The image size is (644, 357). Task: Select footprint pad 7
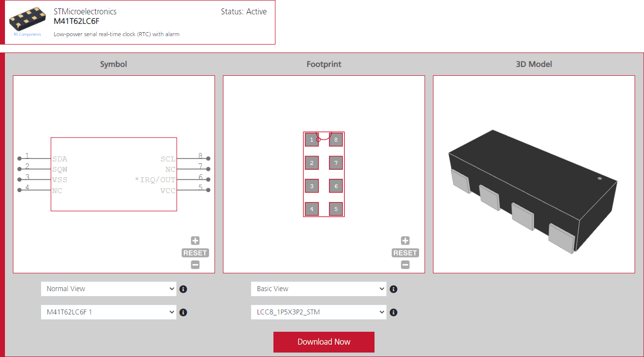click(x=336, y=163)
